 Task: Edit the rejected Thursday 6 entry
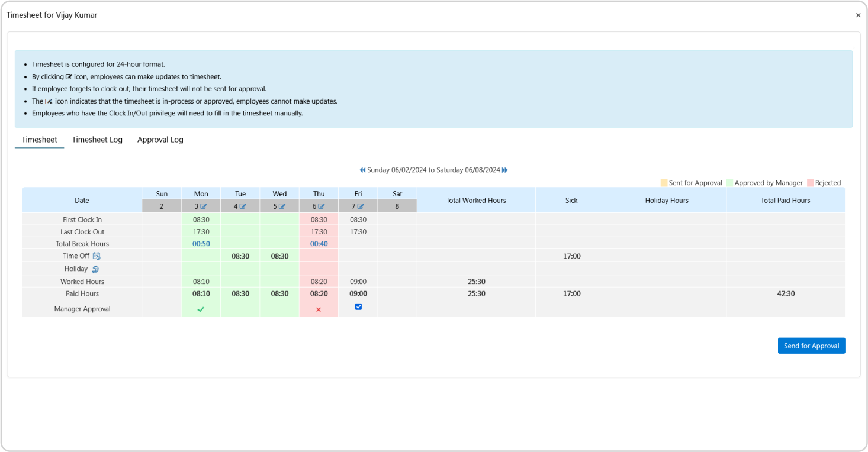click(x=322, y=206)
